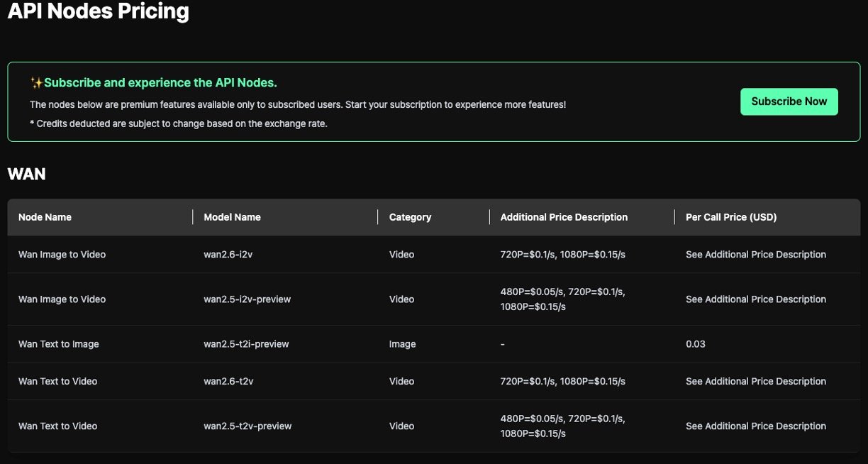Click the divider between Node Name and Model Name
This screenshot has height=464, width=868.
coord(193,217)
